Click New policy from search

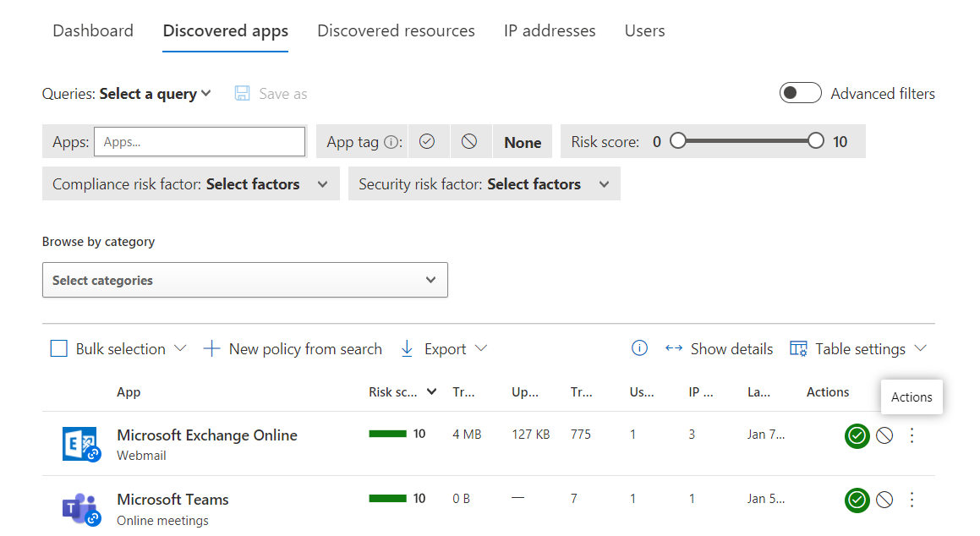293,348
